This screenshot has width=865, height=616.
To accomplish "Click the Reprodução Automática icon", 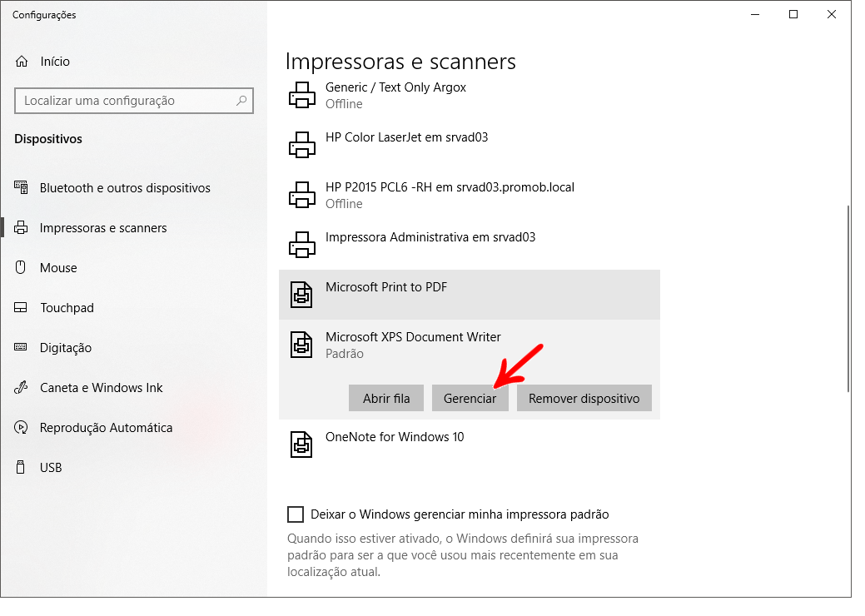I will click(x=21, y=427).
